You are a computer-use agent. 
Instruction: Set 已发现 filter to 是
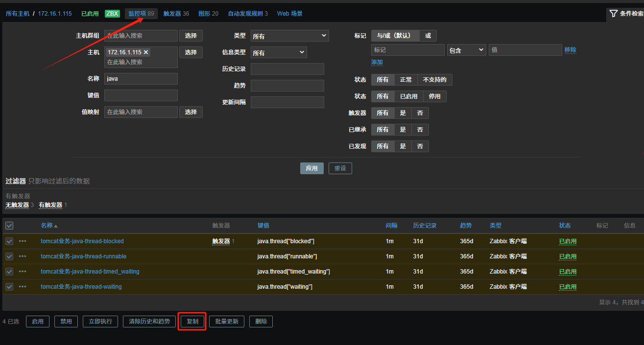tap(403, 146)
